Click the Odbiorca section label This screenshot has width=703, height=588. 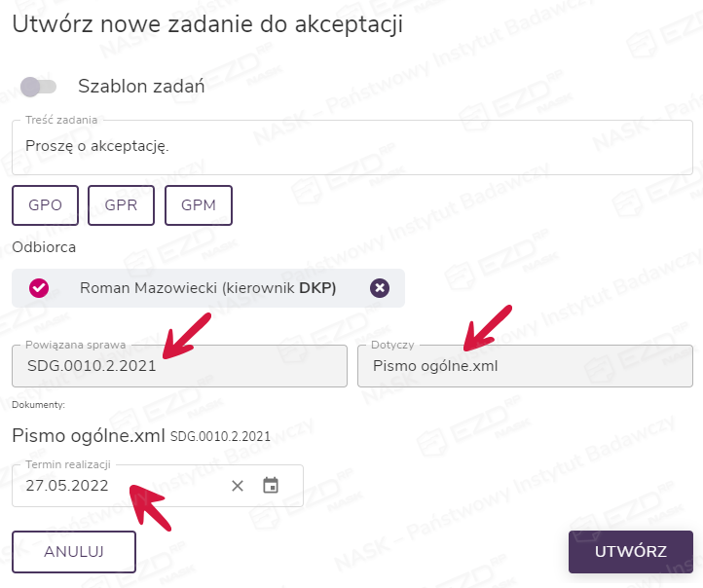click(x=44, y=246)
